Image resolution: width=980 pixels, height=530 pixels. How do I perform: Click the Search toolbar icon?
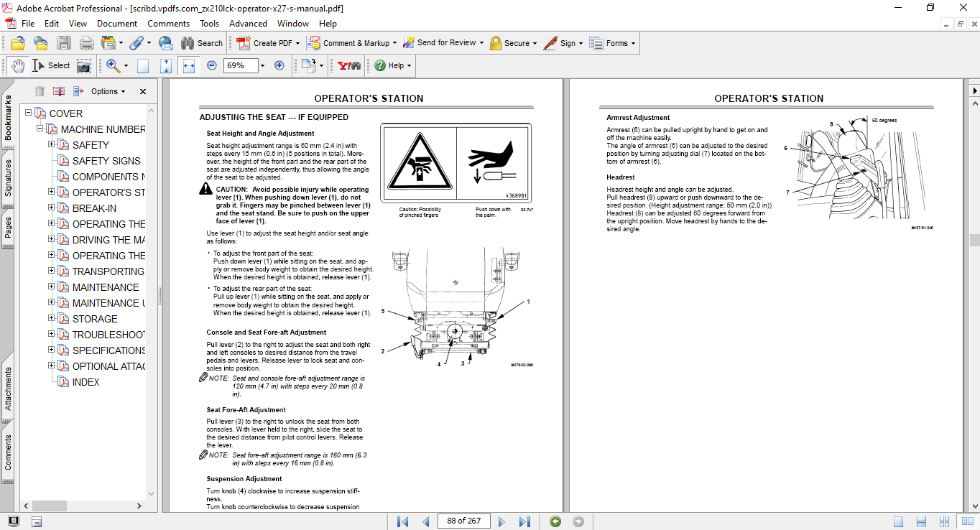(x=187, y=43)
